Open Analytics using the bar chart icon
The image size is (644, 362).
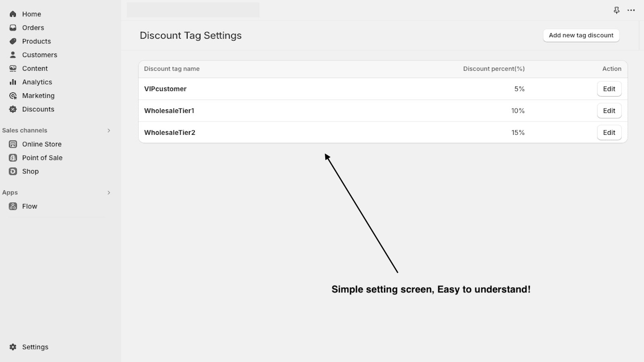(x=13, y=82)
